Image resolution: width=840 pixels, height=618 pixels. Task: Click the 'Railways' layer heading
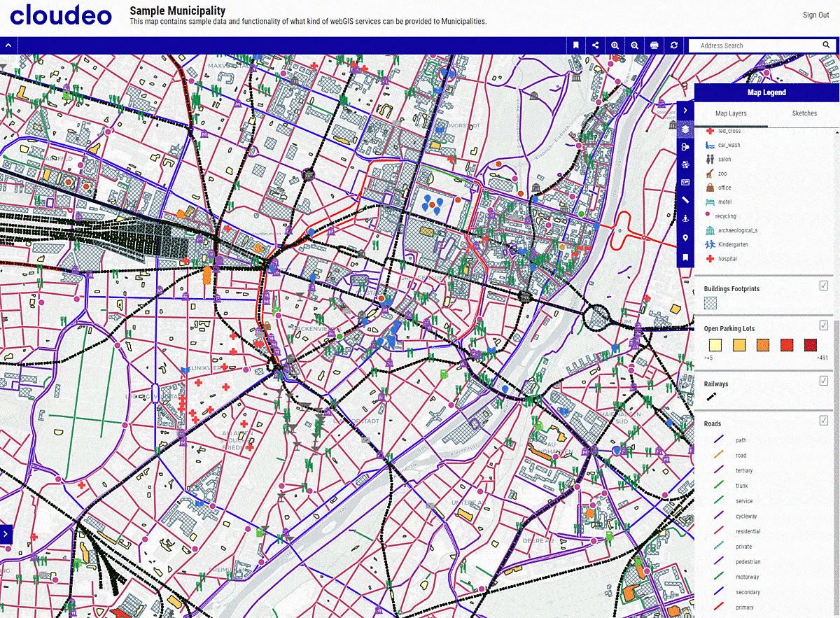click(x=716, y=384)
